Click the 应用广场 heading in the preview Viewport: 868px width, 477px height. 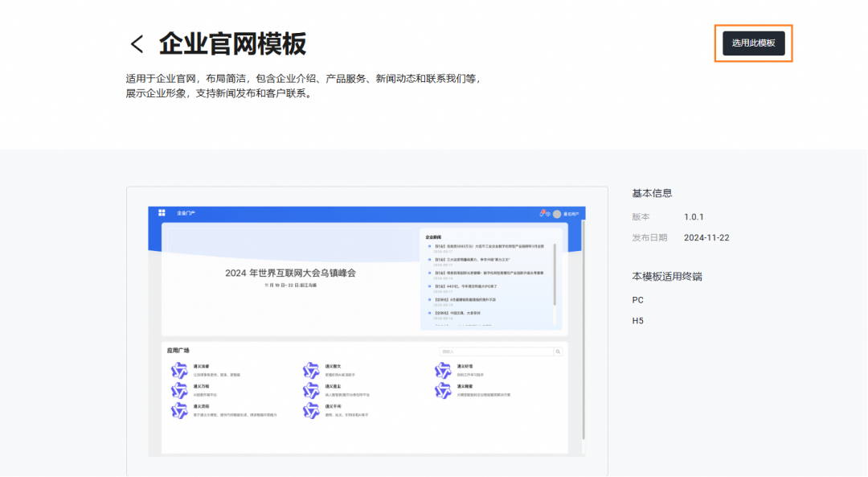point(178,351)
